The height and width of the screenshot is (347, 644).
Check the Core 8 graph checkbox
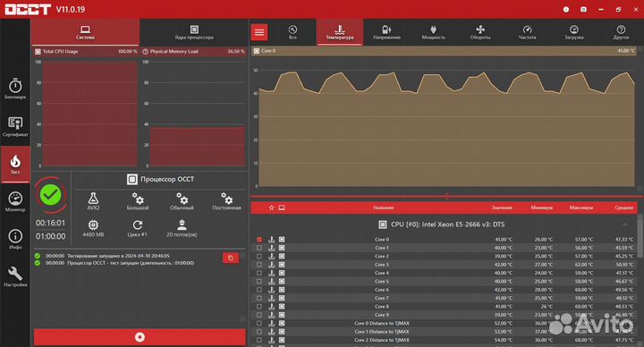259,307
